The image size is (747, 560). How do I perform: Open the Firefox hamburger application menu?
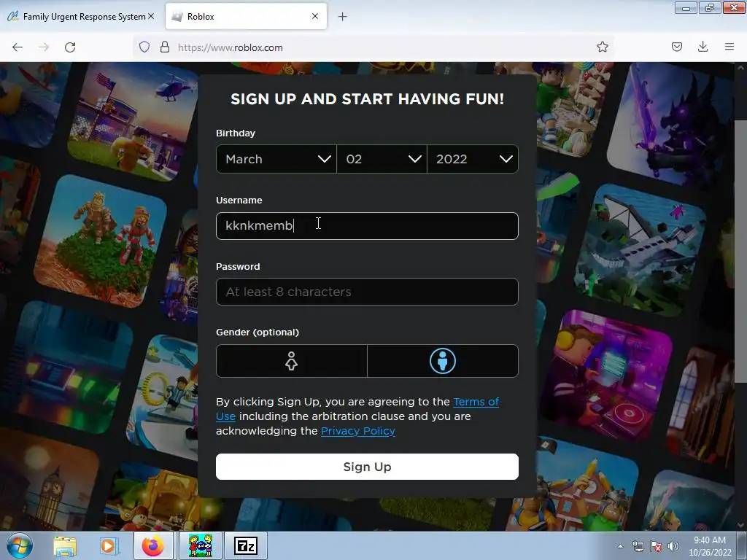click(x=729, y=47)
